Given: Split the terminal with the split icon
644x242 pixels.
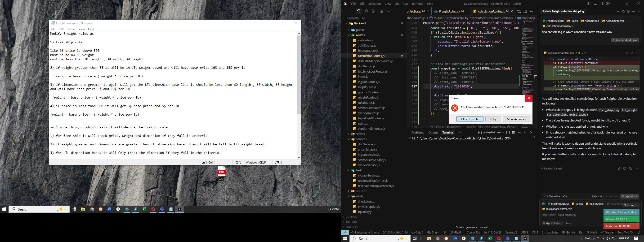Looking at the screenshot, I should pyautogui.click(x=508, y=133).
